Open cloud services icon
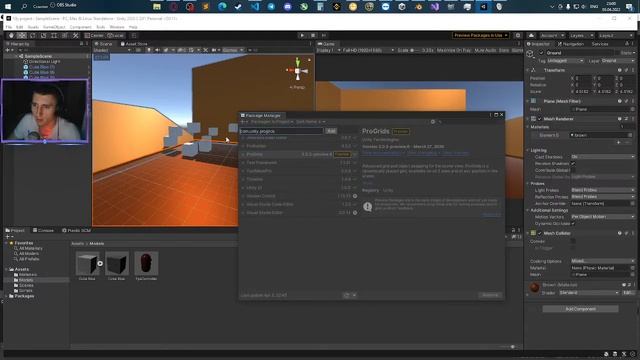Image resolution: width=640 pixels, height=360 pixels. 531,36
